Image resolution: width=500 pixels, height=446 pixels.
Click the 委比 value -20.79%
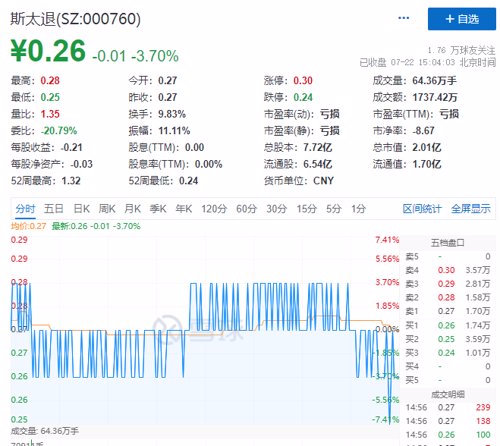click(59, 131)
